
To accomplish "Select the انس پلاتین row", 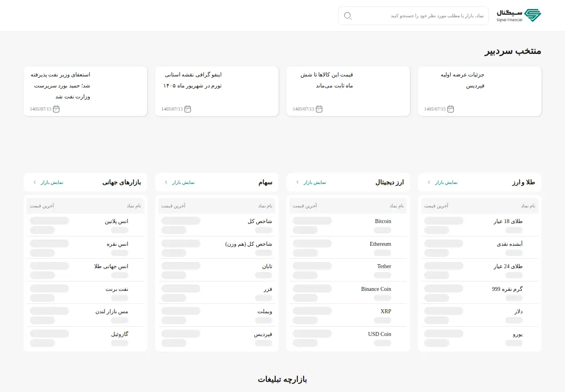I will (x=85, y=225).
